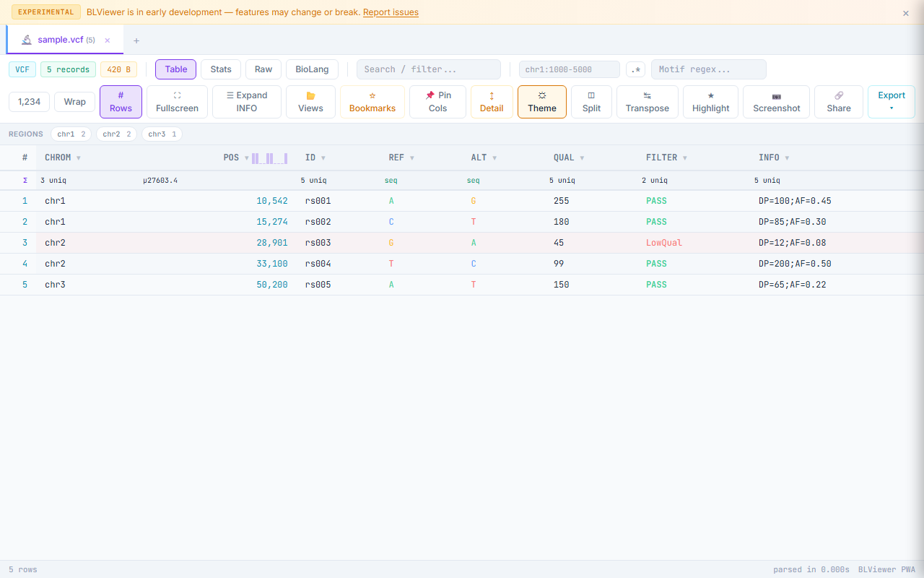The image size is (924, 578).
Task: Open the Bookmarks list
Action: pyautogui.click(x=372, y=101)
